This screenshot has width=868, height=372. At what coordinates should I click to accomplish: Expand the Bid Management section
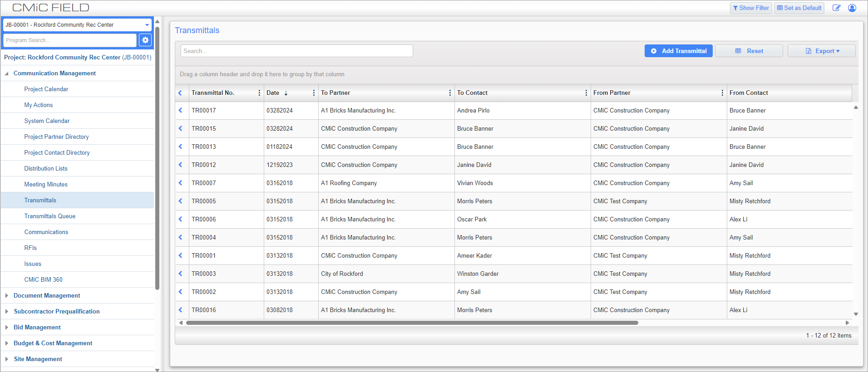(6, 328)
